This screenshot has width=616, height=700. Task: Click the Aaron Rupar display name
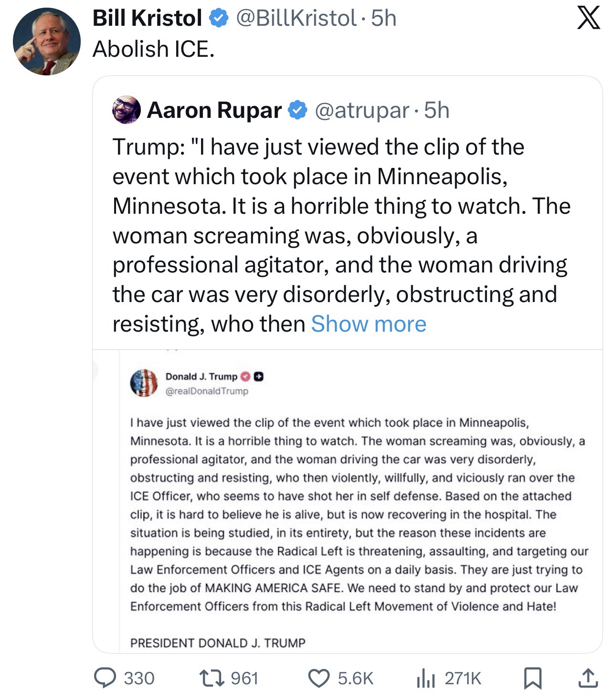214,110
